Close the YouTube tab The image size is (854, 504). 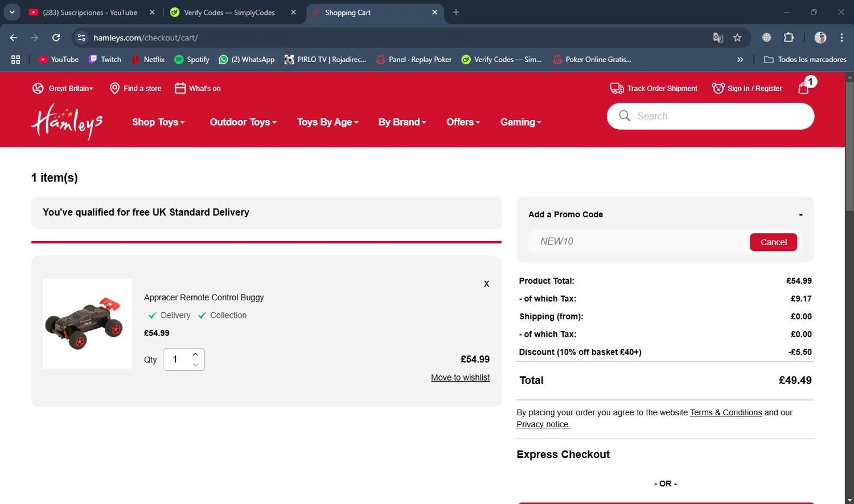152,13
